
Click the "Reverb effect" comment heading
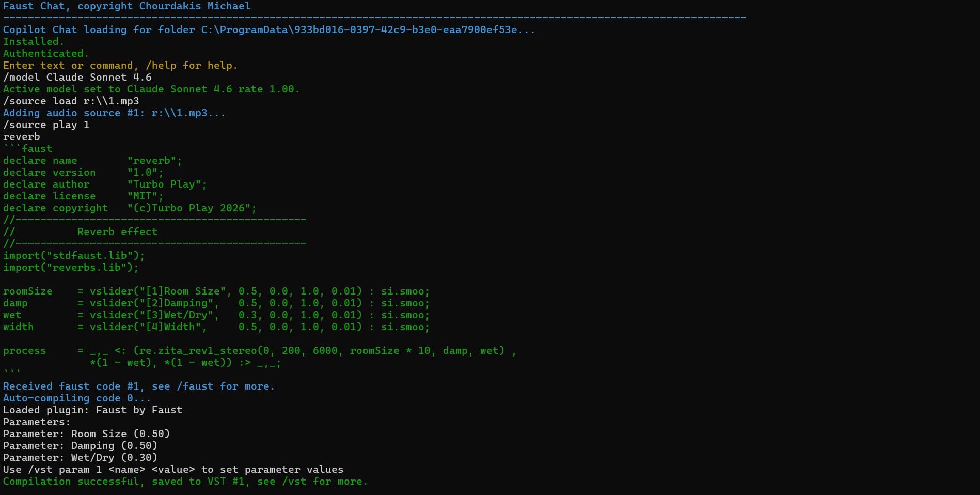click(117, 232)
